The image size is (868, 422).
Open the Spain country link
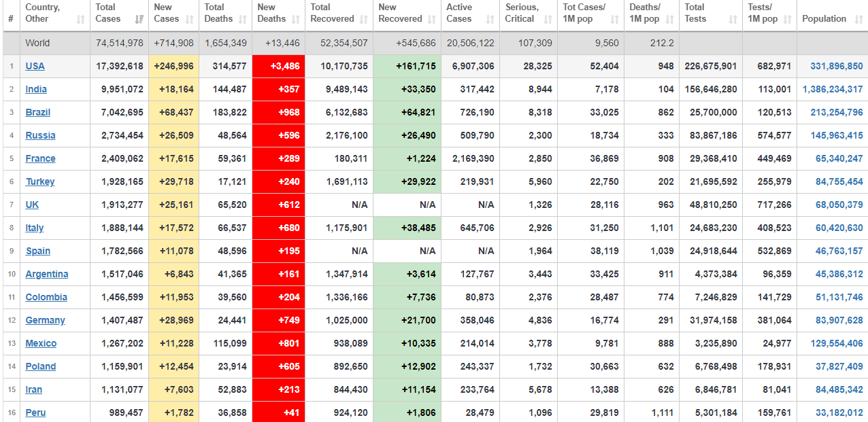coord(38,251)
